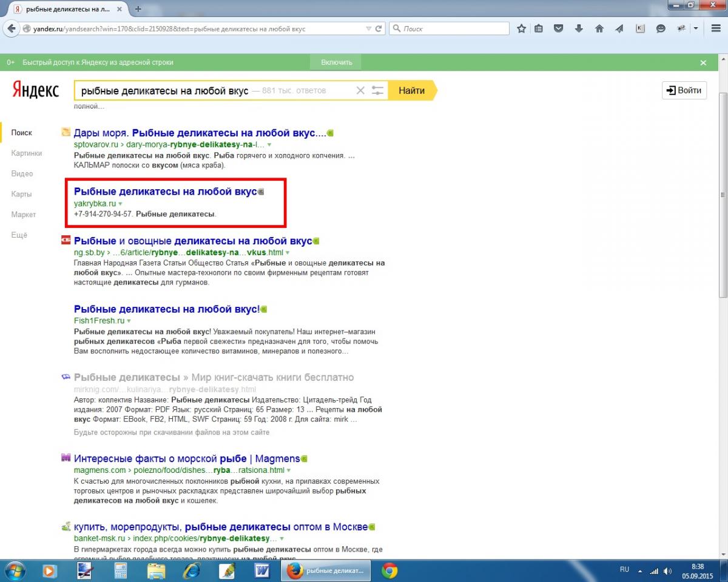Launch Windows Media Player from taskbar
This screenshot has height=582, width=728.
(x=50, y=570)
